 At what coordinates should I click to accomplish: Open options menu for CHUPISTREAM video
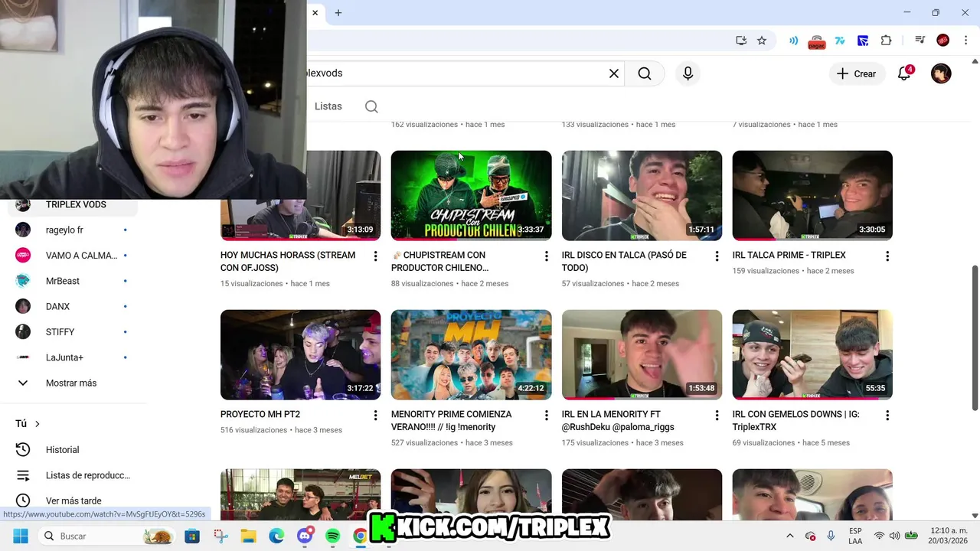[x=546, y=256]
